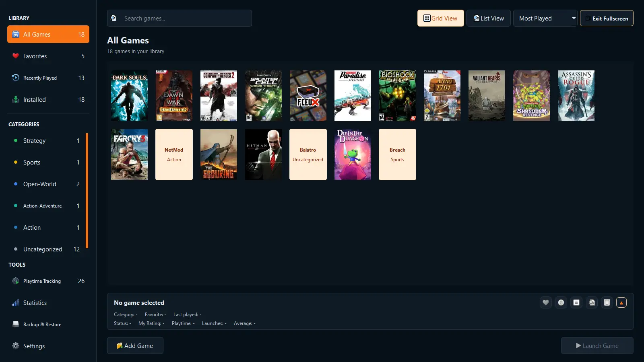Viewport: 644px width, 362px height.
Task: Select the Assassin's Creed Rogue cover
Action: [576, 96]
